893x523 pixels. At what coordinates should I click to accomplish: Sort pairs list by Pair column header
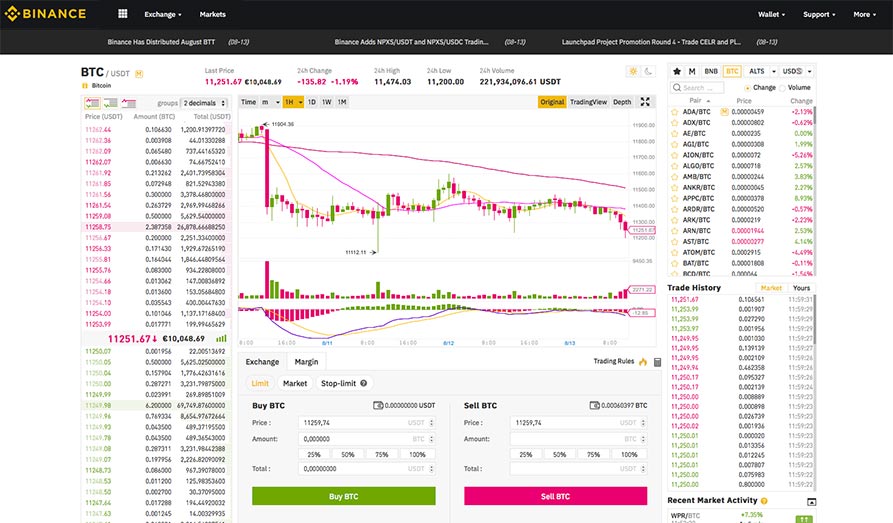tap(699, 101)
